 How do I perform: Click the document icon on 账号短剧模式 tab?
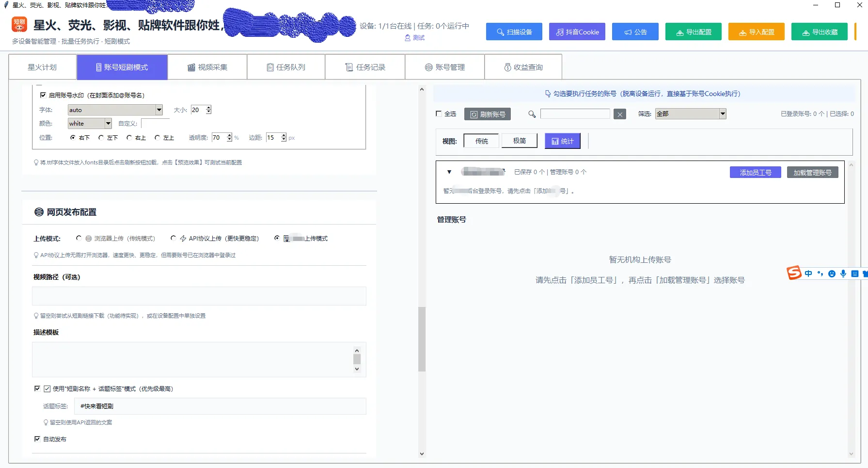tap(98, 67)
